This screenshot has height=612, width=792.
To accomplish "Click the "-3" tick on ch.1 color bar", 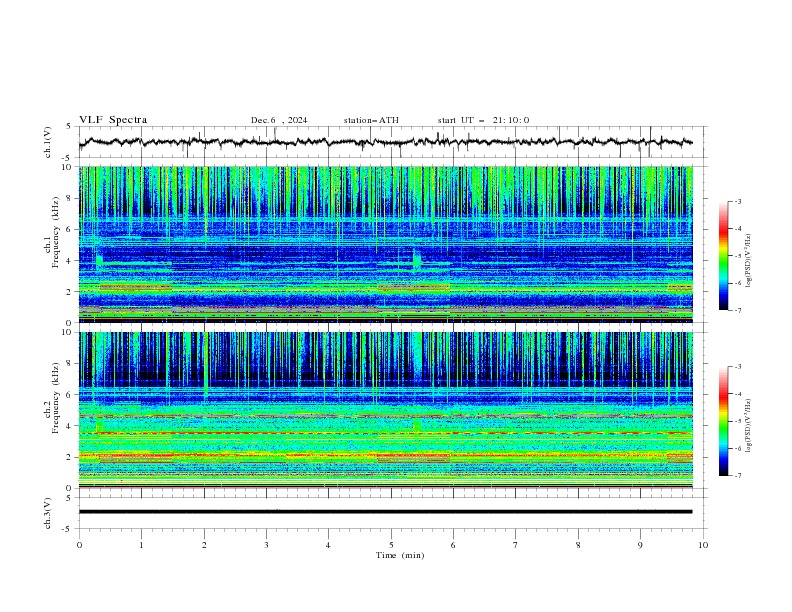I will pyautogui.click(x=737, y=201).
